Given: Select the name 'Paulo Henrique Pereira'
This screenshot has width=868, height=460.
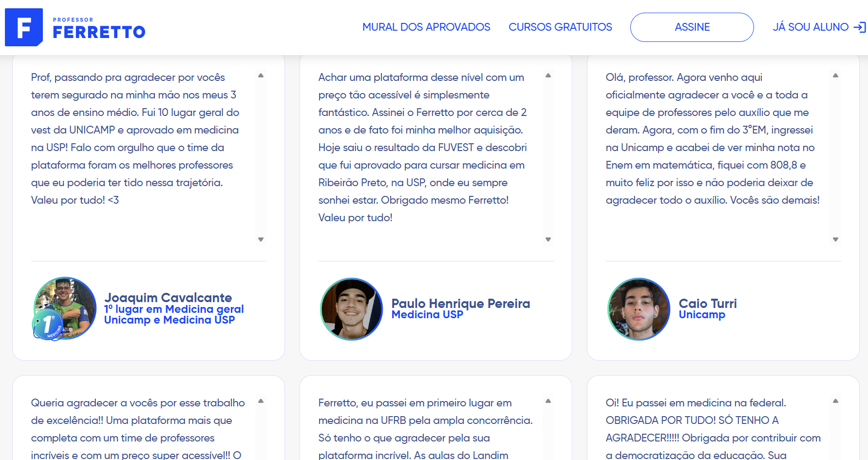Looking at the screenshot, I should [461, 304].
